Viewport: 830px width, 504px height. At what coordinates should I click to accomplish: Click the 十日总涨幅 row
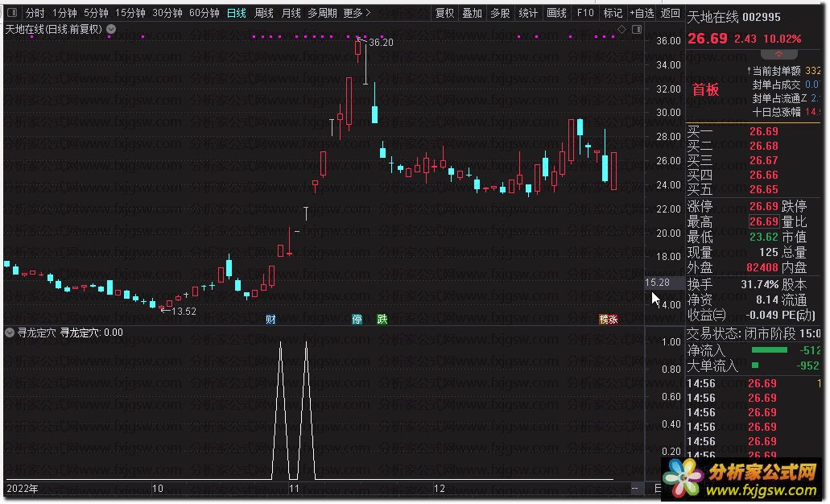click(786, 112)
